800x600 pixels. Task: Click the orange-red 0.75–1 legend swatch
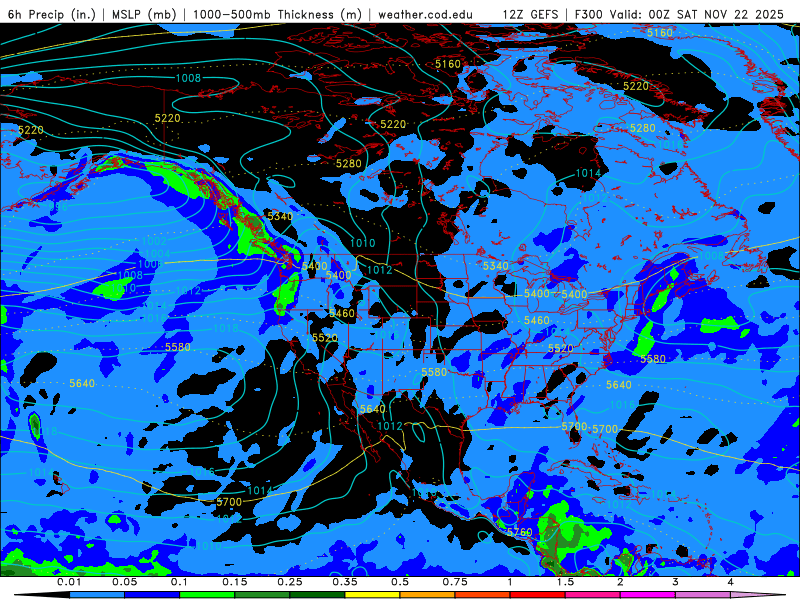483,595
